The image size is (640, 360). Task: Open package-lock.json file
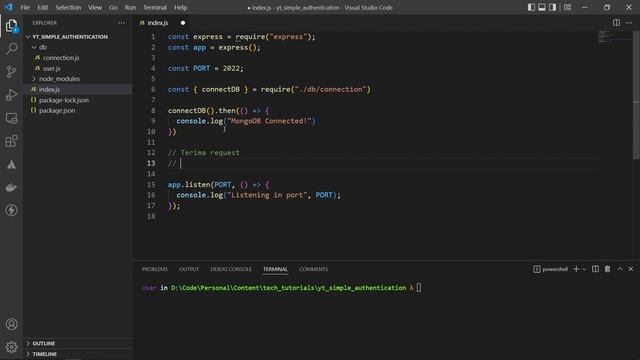(x=64, y=100)
